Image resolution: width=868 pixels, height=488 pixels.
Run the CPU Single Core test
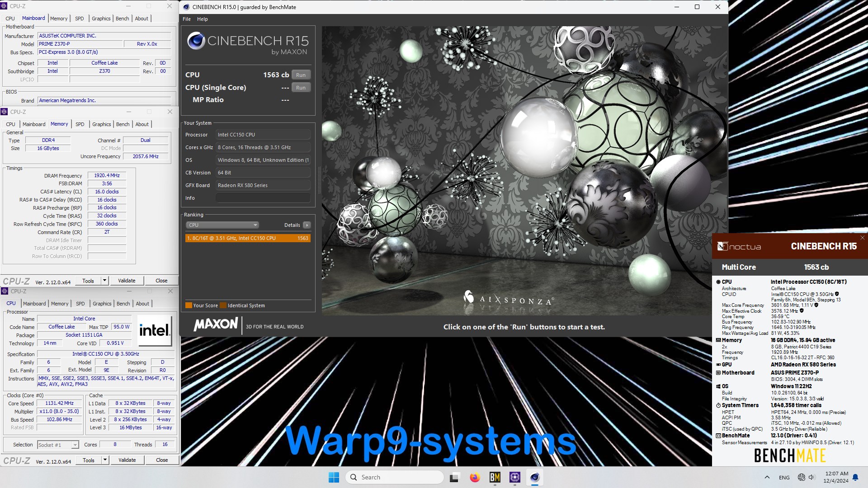[301, 88]
